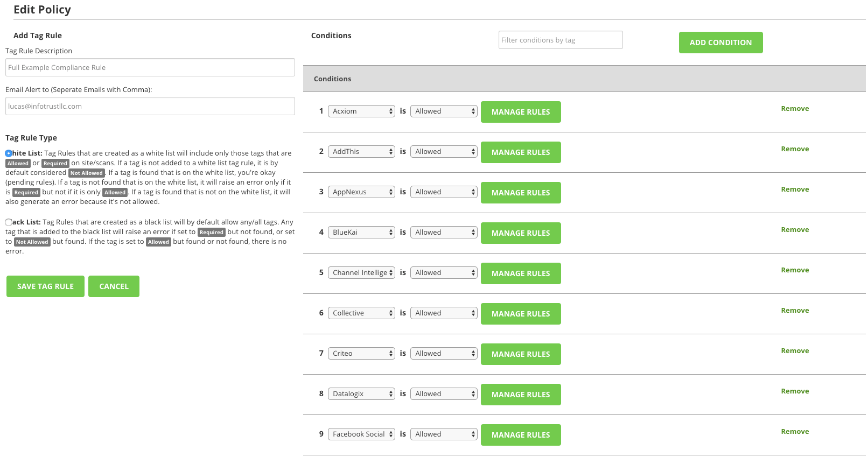Viewport: 868px width, 457px height.
Task: Remove the BlueKai condition
Action: (795, 230)
